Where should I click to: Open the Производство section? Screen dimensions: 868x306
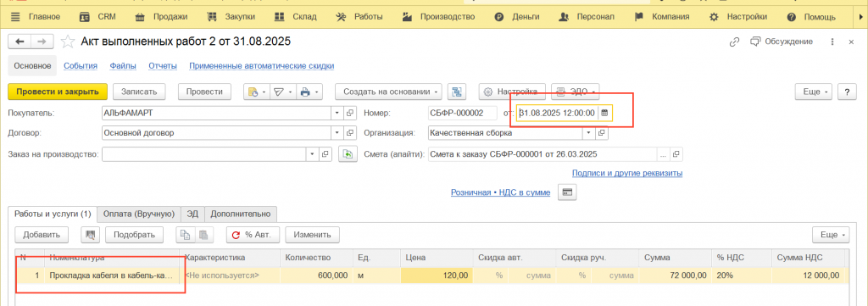coord(438,17)
